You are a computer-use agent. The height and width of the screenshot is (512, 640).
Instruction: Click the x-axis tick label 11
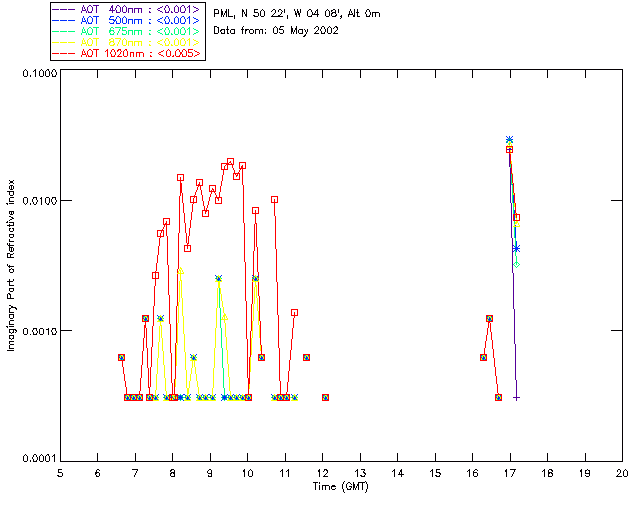tap(285, 473)
